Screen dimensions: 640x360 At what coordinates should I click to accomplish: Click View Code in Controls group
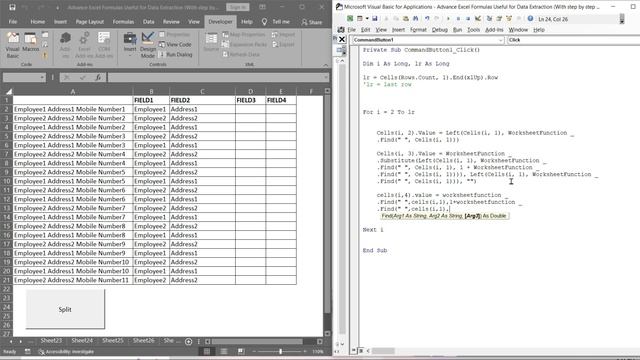[x=175, y=44]
